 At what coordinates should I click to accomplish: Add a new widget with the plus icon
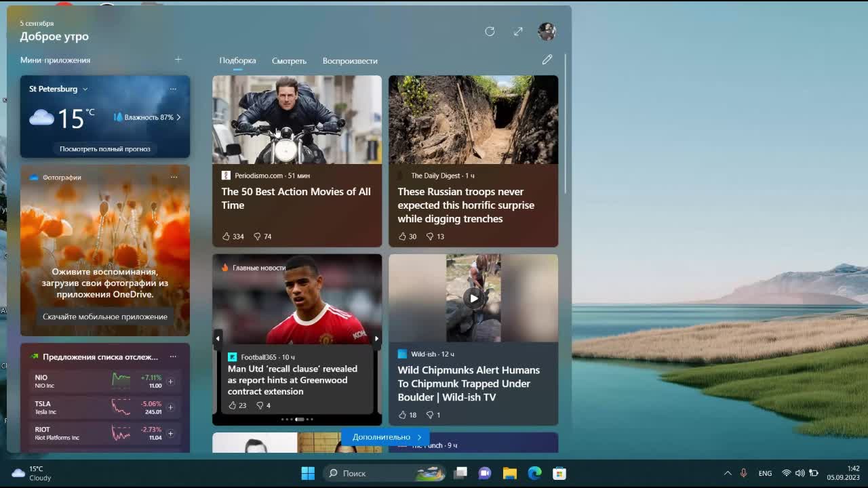[178, 60]
